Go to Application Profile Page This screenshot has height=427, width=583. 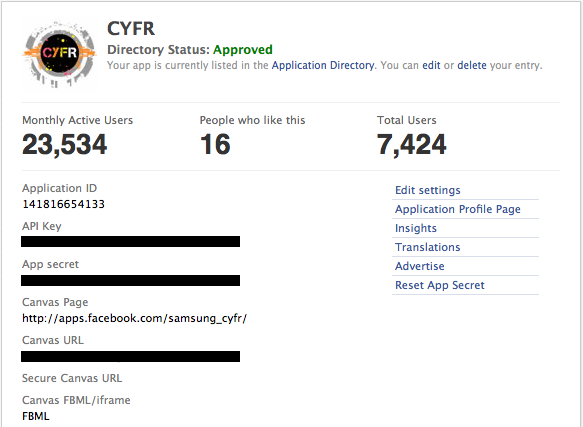click(458, 209)
